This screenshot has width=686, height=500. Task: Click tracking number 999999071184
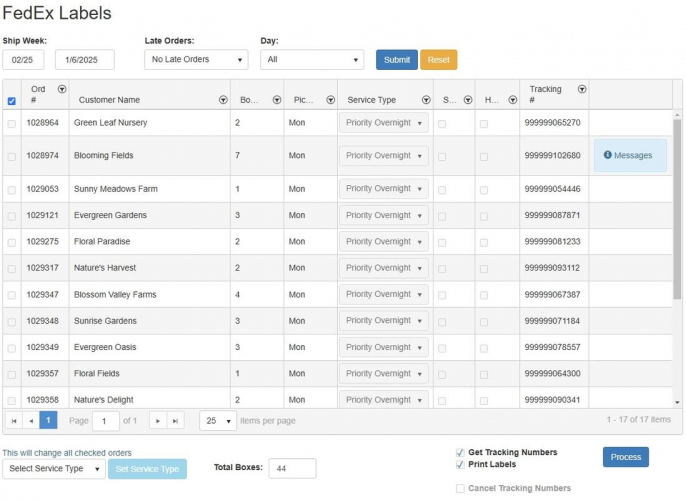click(x=553, y=321)
